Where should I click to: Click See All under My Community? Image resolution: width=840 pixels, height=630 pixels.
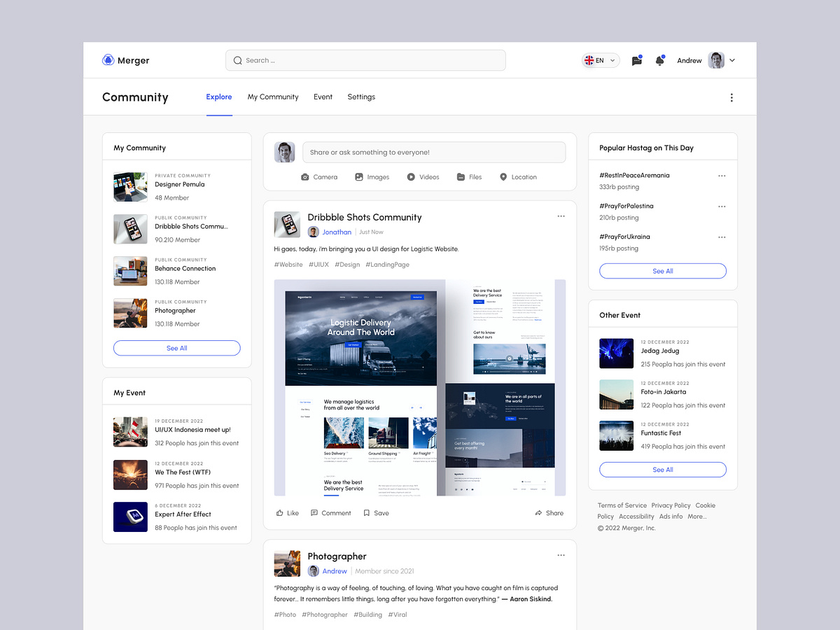click(177, 348)
